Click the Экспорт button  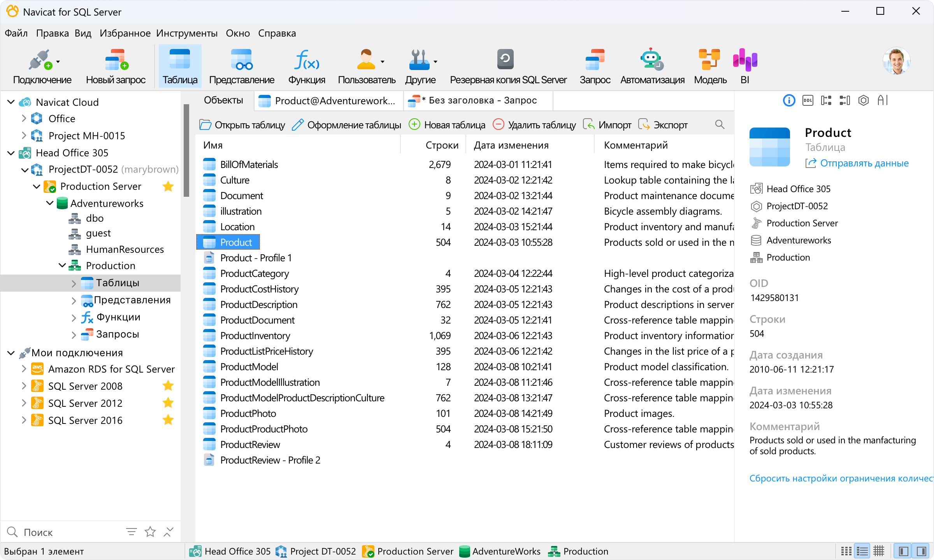point(663,125)
